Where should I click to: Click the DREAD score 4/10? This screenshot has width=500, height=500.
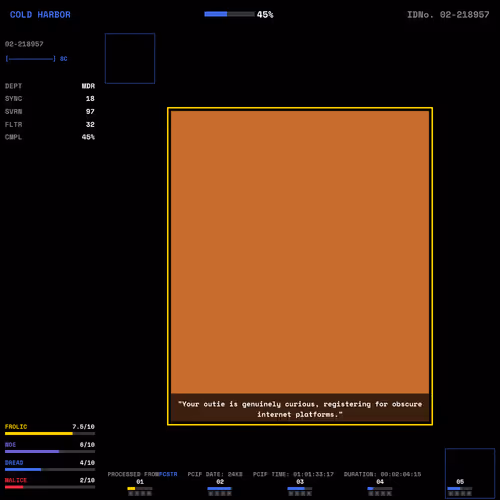click(87, 463)
